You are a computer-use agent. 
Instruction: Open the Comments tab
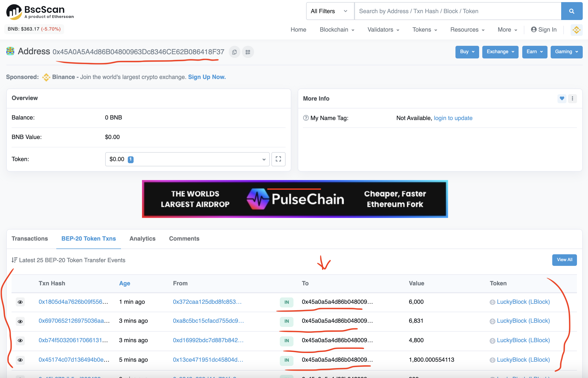[x=184, y=238]
